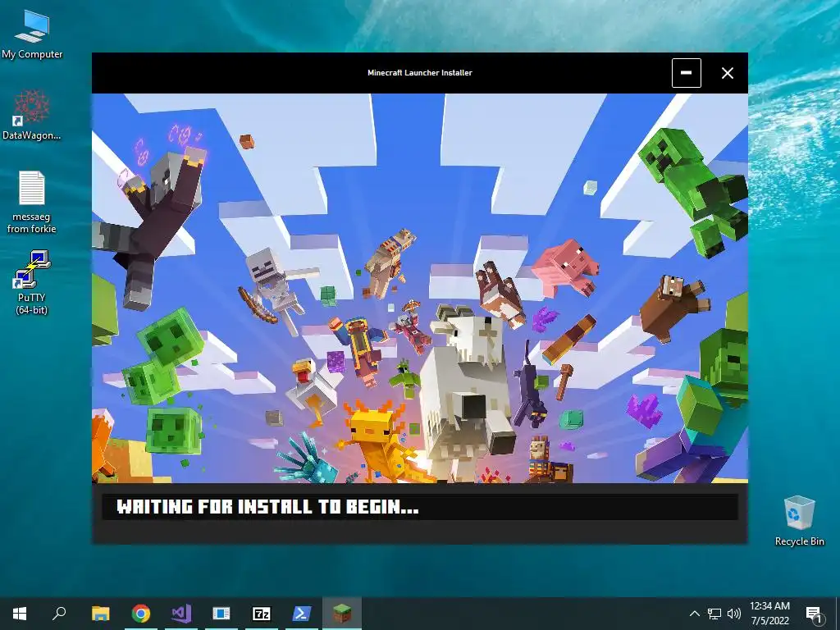Minimize the Minecraft Launcher Installer window
Image resolution: width=840 pixels, height=630 pixels.
click(x=687, y=73)
